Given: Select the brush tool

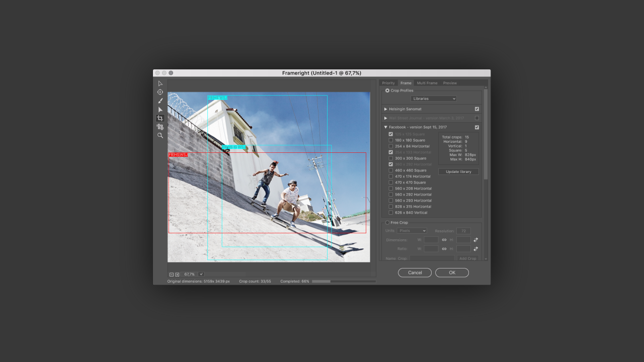Looking at the screenshot, I should (x=160, y=101).
